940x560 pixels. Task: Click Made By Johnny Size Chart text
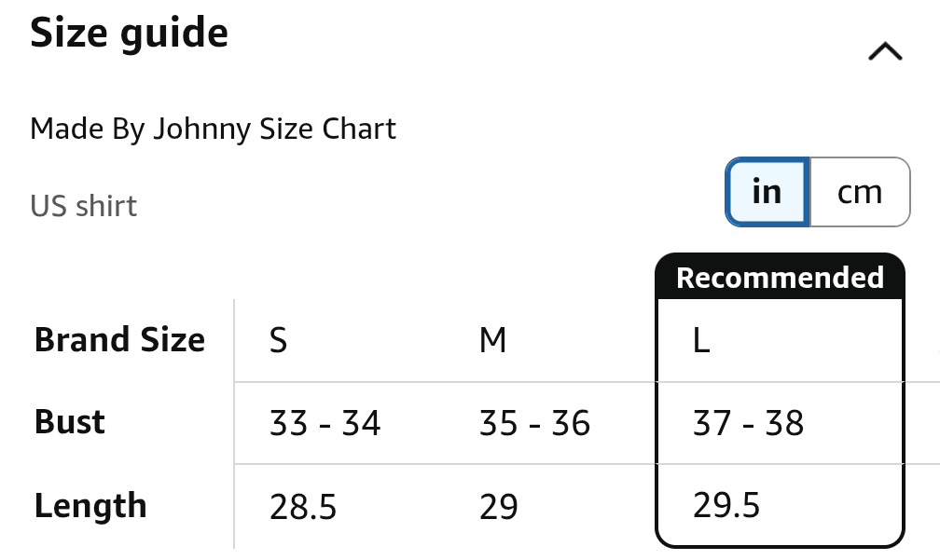pos(213,130)
